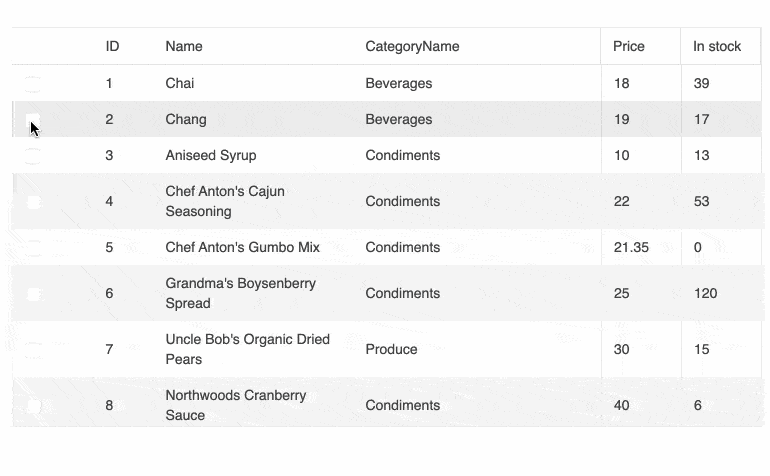Click the Name column header
Image resolution: width=770 pixels, height=476 pixels.
tap(184, 46)
